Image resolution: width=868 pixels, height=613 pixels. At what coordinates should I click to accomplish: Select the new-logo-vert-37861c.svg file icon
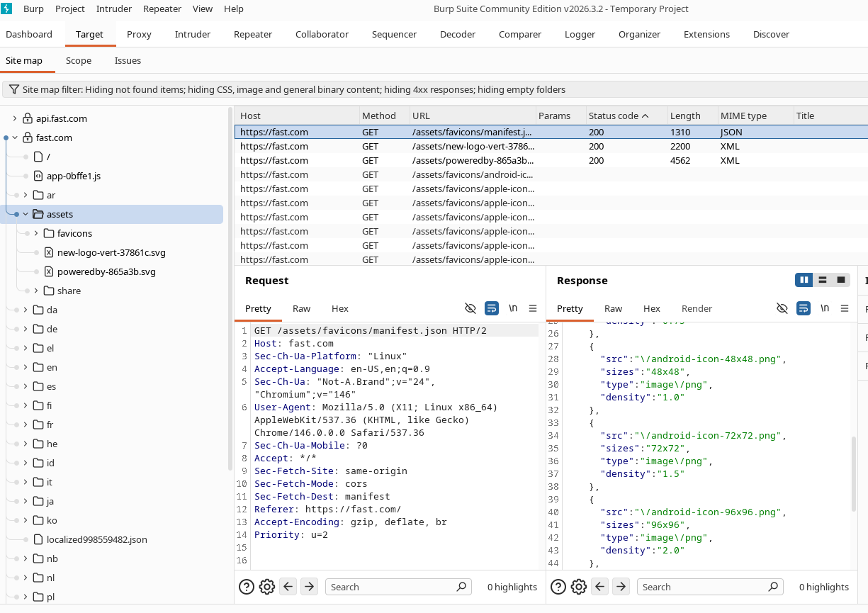coord(49,253)
